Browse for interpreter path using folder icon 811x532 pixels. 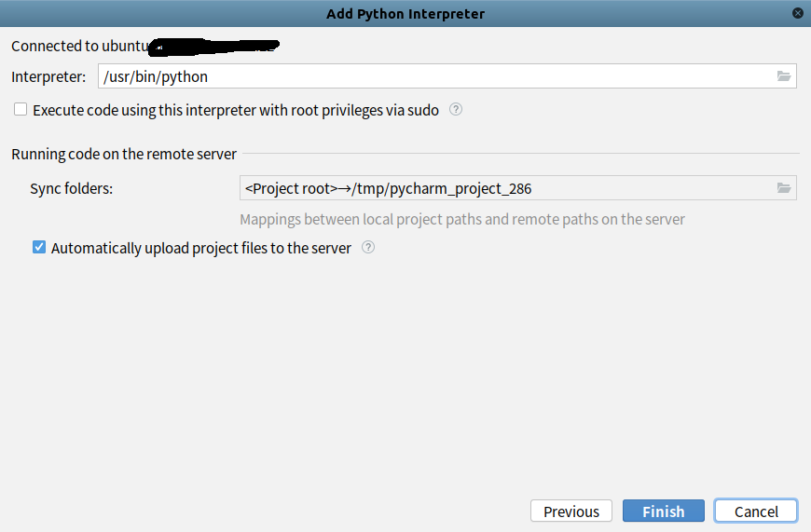(784, 76)
